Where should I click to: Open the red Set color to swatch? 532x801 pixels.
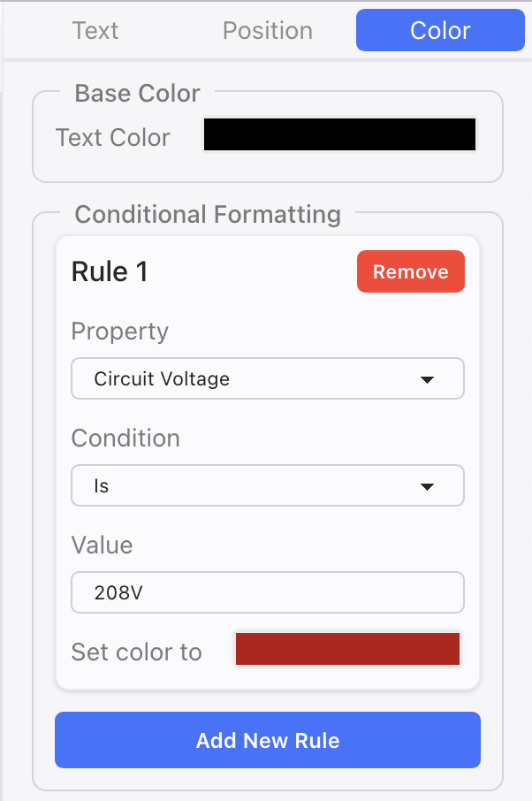coord(347,649)
